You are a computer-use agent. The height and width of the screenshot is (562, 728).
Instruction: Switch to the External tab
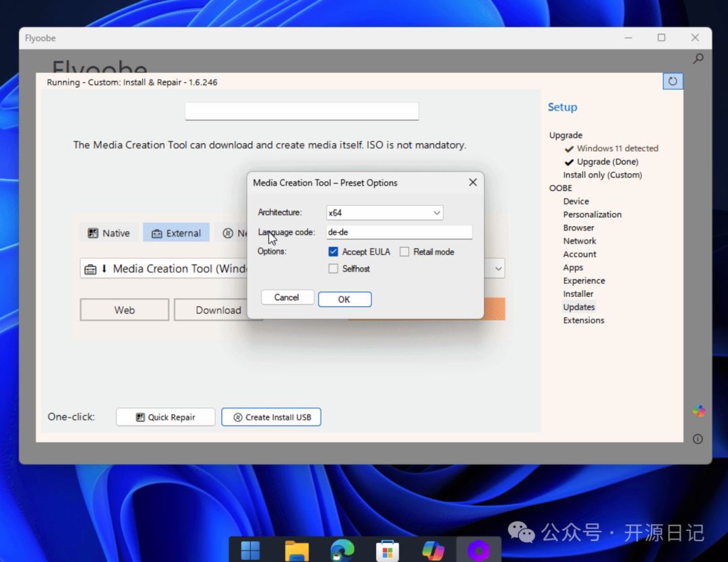[x=176, y=233]
